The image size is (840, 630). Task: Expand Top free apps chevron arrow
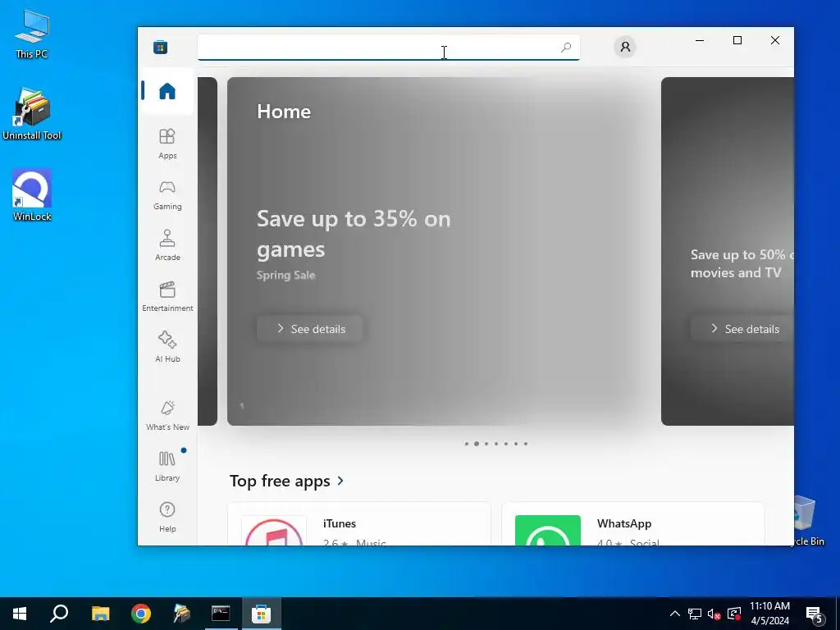click(340, 481)
